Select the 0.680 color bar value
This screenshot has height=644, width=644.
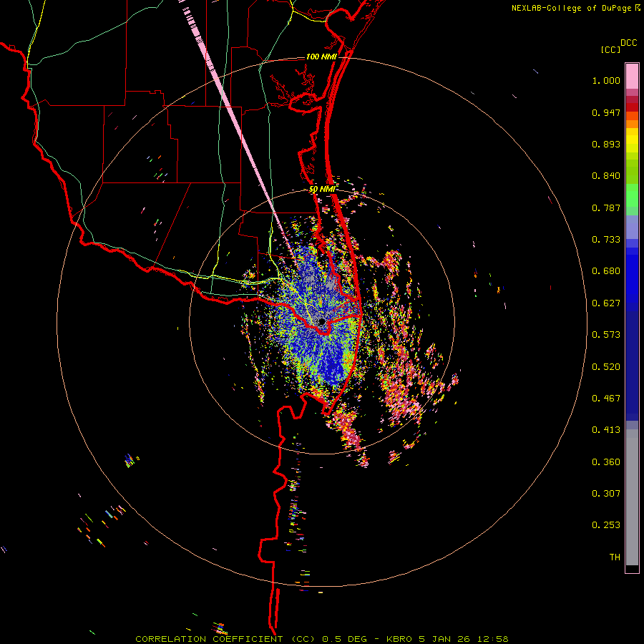606,271
